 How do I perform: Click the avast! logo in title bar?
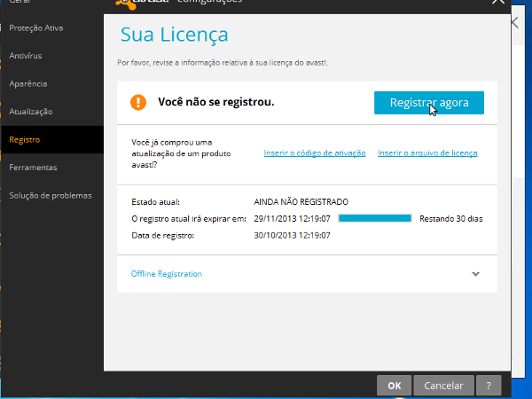tap(143, 3)
